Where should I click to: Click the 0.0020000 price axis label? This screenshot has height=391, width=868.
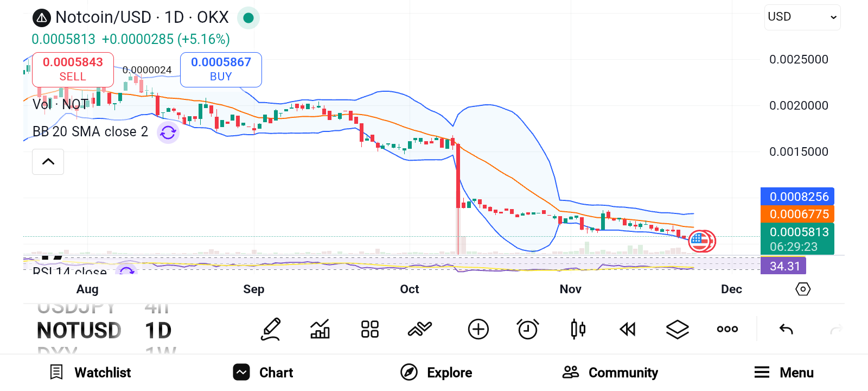click(799, 105)
